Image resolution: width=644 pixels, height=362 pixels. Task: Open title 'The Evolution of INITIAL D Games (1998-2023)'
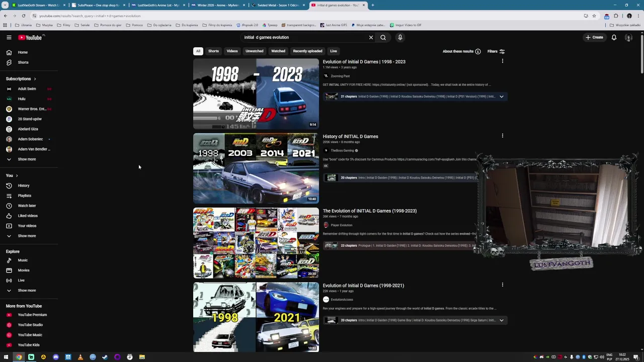click(x=370, y=211)
